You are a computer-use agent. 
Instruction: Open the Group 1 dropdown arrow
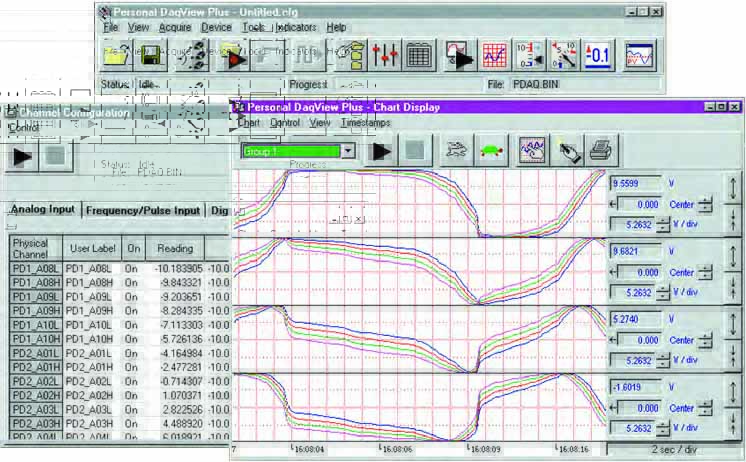(x=349, y=151)
